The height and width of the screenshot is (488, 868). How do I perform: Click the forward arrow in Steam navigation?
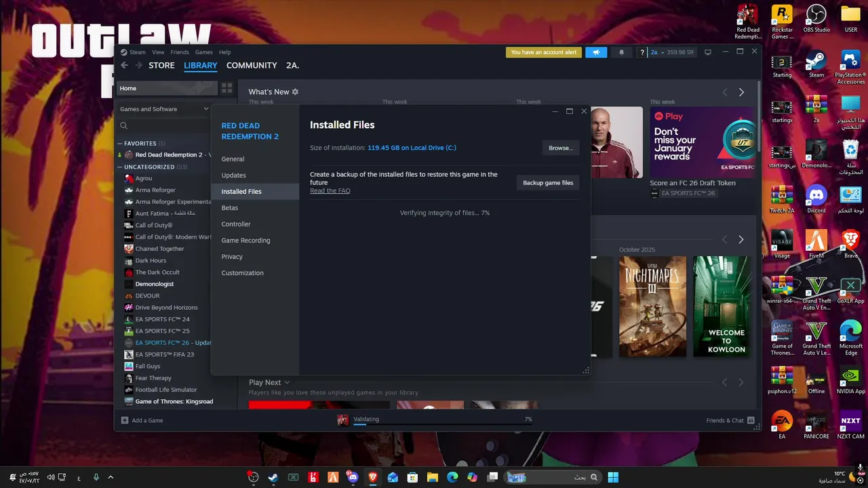point(138,65)
